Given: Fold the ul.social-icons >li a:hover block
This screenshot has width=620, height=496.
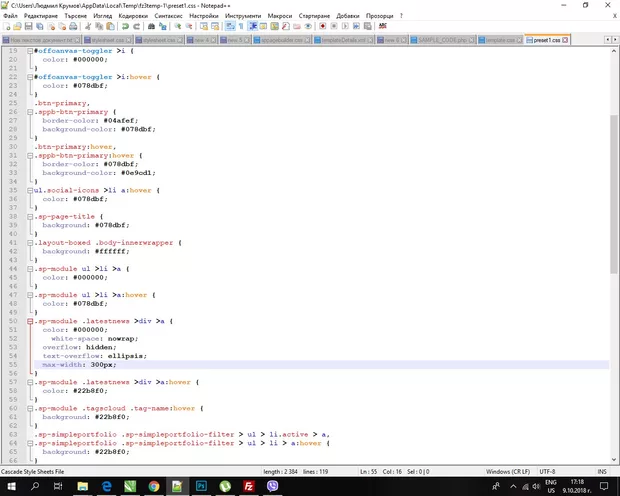Looking at the screenshot, I should pyautogui.click(x=31, y=189).
